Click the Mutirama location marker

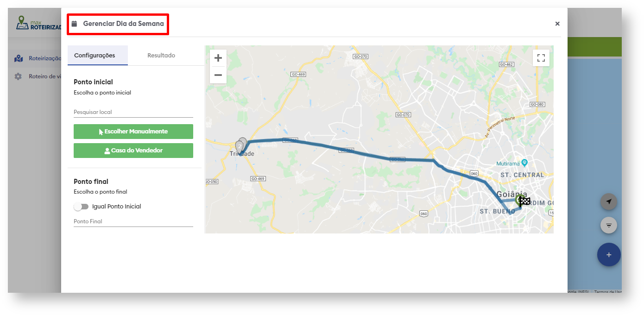coord(524,163)
